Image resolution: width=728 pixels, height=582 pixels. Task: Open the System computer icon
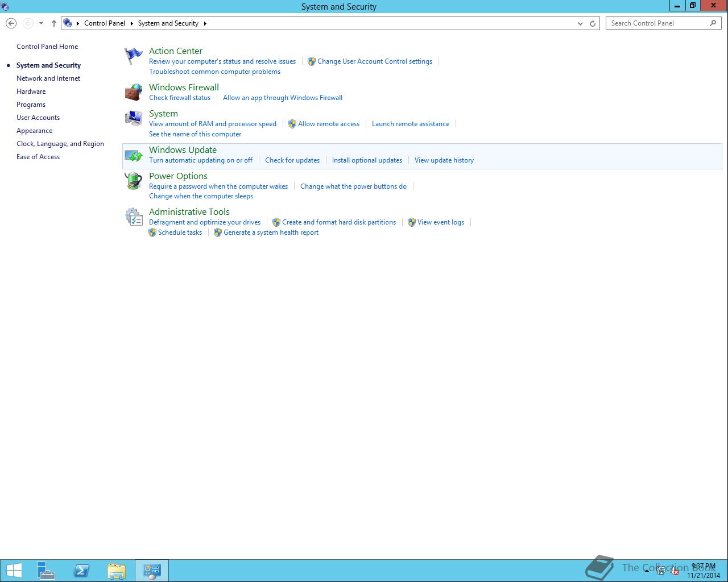click(x=133, y=118)
